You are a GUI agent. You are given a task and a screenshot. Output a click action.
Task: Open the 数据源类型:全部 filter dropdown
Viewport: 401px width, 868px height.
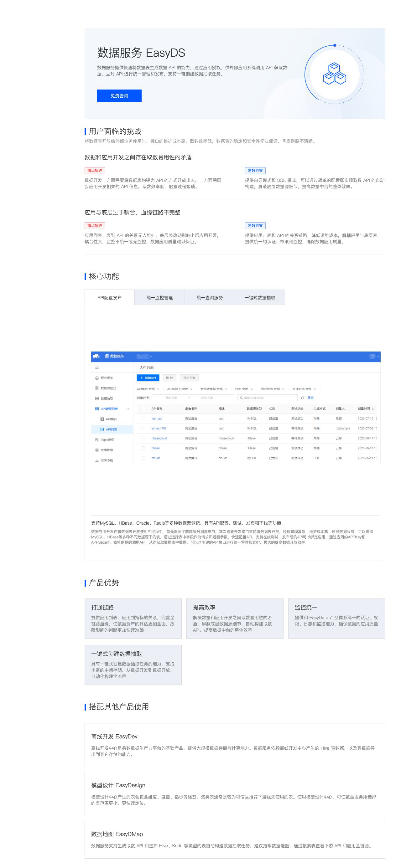click(214, 389)
